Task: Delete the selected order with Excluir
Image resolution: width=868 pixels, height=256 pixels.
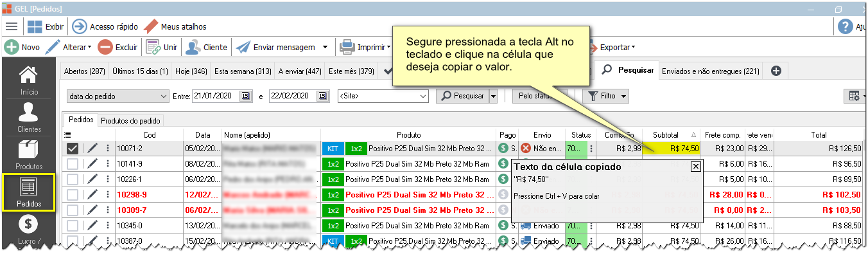Action: click(x=118, y=47)
